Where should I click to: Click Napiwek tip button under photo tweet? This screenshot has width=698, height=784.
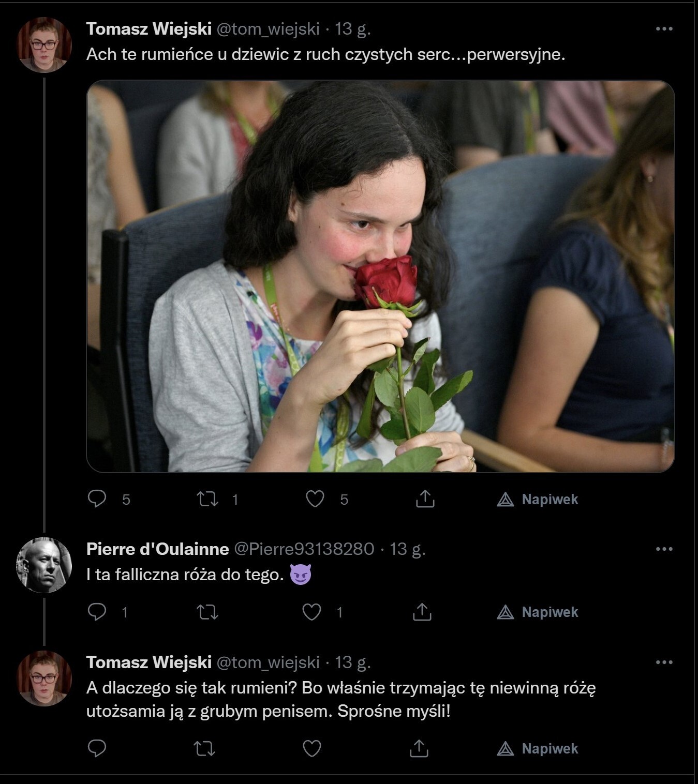(x=538, y=499)
